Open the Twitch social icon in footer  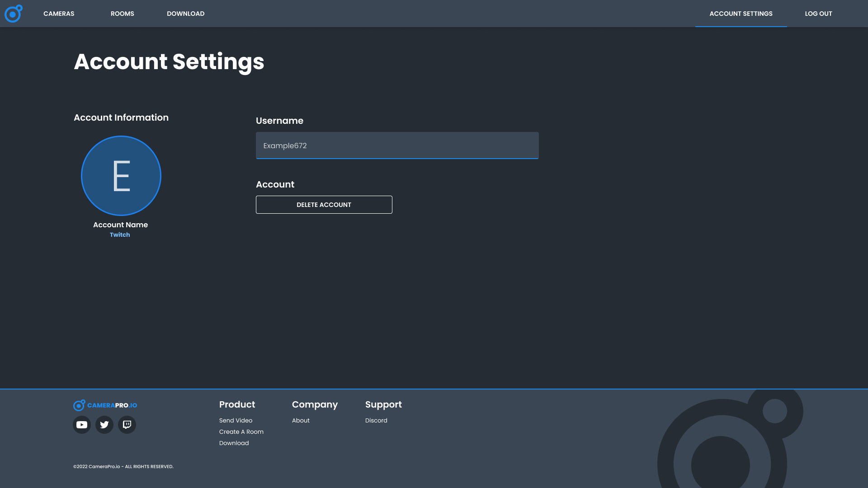[127, 425]
